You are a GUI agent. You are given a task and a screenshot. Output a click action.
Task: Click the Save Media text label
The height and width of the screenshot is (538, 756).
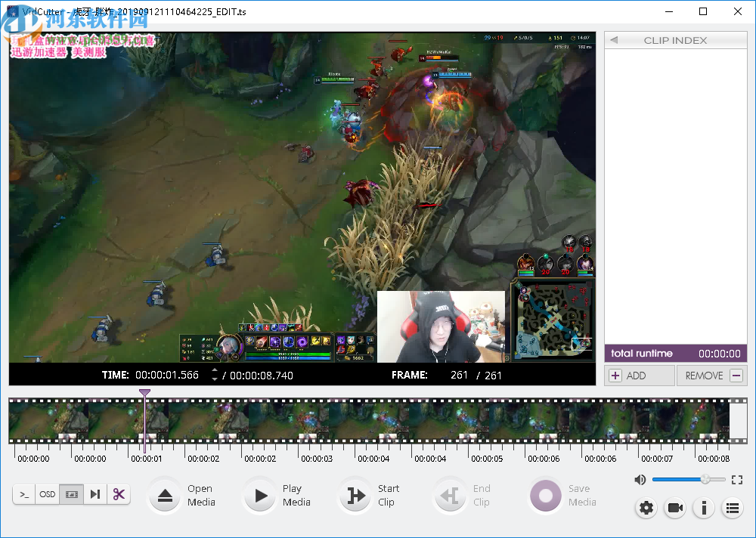click(582, 495)
